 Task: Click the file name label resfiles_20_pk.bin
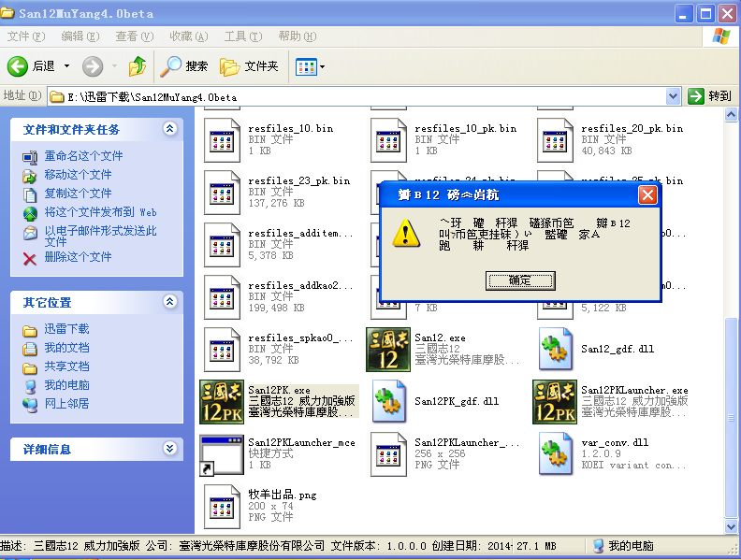[632, 128]
